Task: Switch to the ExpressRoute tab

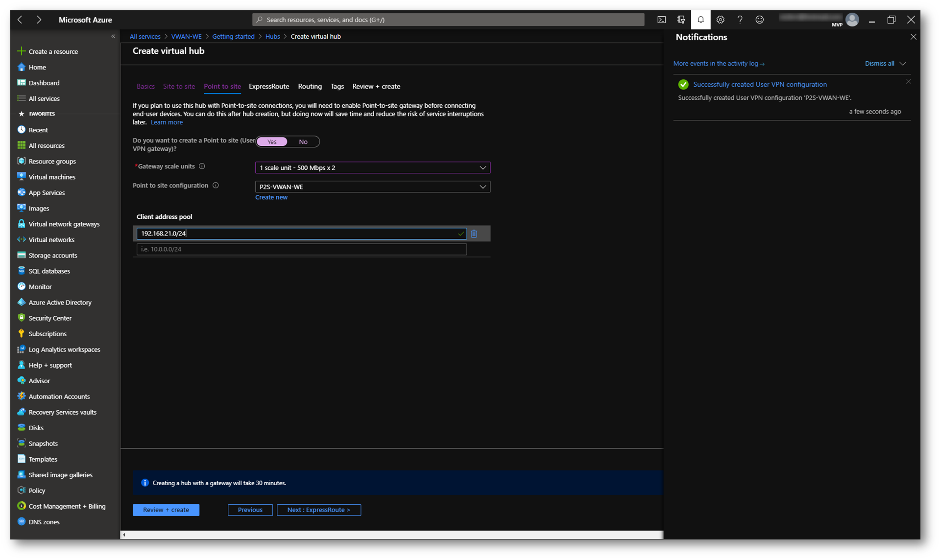Action: 269,86
